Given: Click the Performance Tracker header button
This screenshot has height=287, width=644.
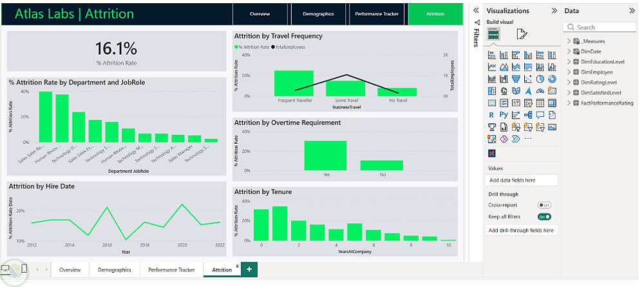Looking at the screenshot, I should (377, 14).
